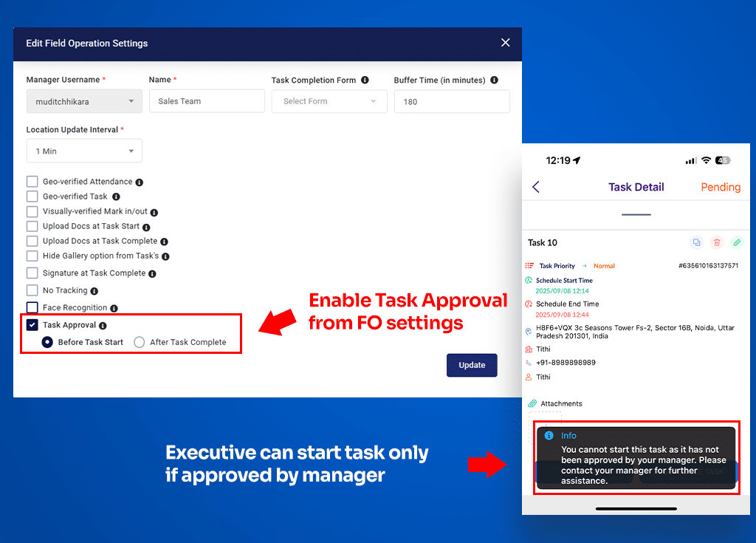Viewport: 756px width, 543px height.
Task: Expand the Task Completion Form dropdown
Action: 329,101
